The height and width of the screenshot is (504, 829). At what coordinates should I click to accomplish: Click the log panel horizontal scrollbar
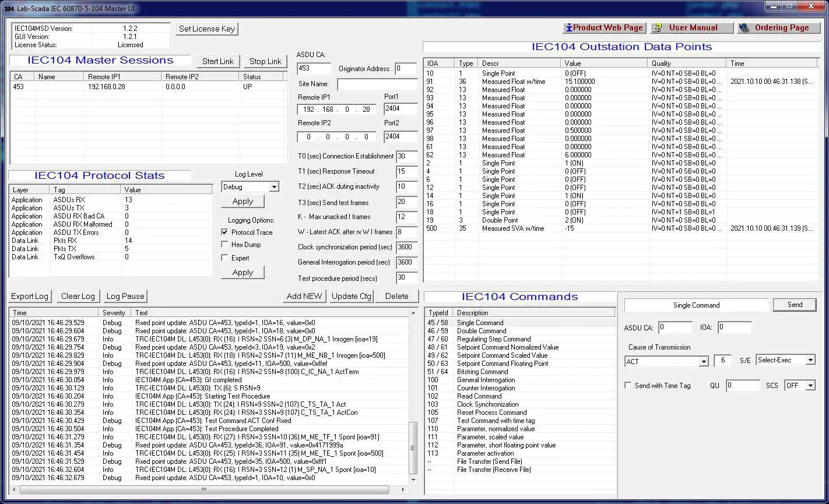point(204,489)
